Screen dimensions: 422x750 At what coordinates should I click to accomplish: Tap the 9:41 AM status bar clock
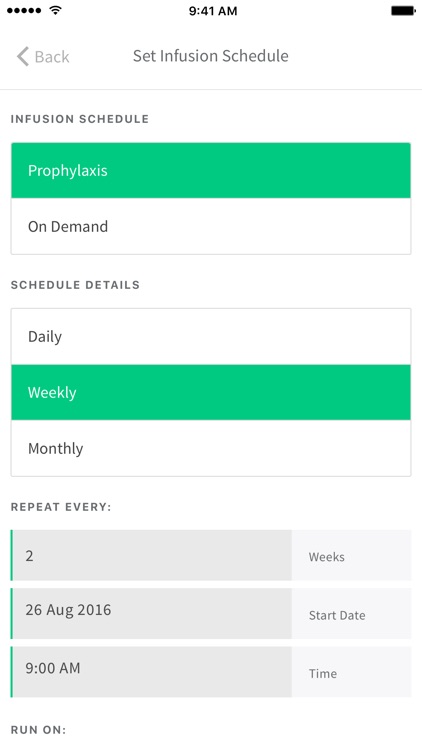coord(212,11)
